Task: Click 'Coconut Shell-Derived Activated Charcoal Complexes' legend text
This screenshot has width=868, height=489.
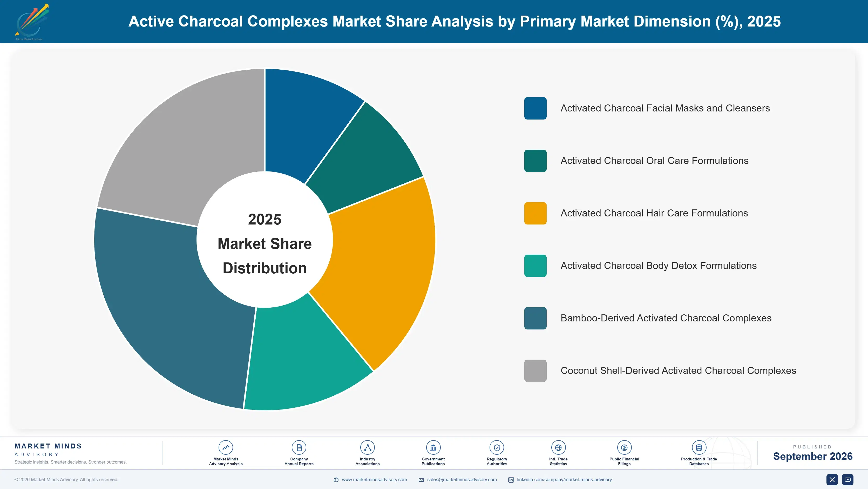Action: 678,371
